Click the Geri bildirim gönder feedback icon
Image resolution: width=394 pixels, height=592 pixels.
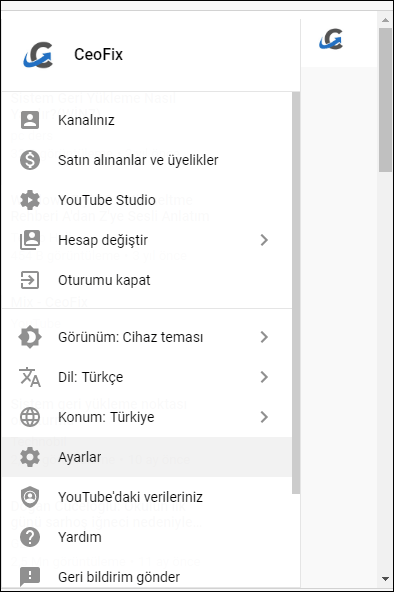click(30, 577)
